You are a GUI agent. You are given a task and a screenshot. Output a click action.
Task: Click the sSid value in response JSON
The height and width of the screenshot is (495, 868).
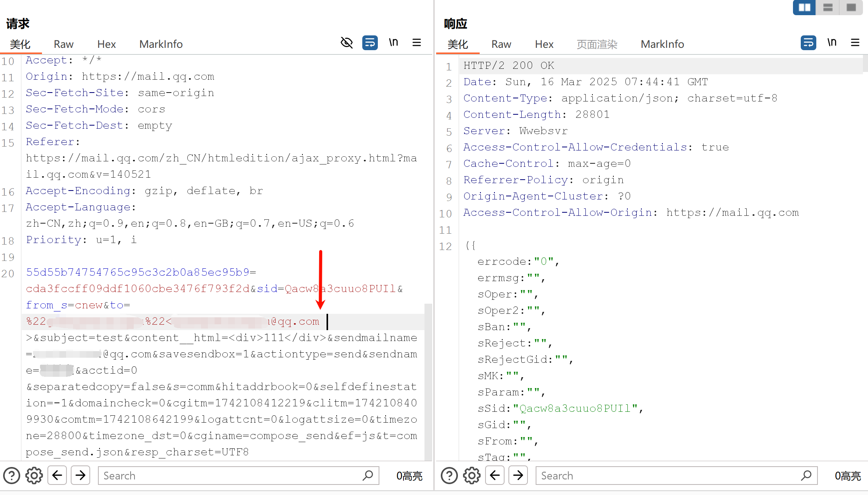click(x=575, y=409)
